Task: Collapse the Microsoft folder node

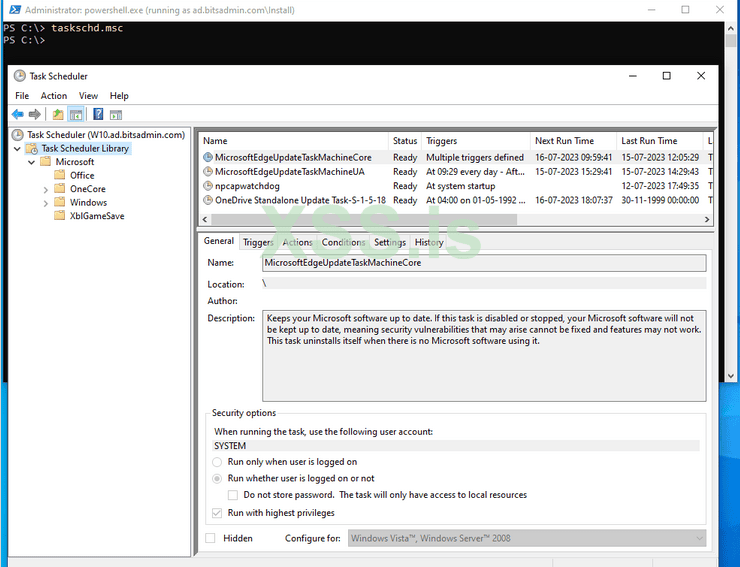Action: point(32,162)
